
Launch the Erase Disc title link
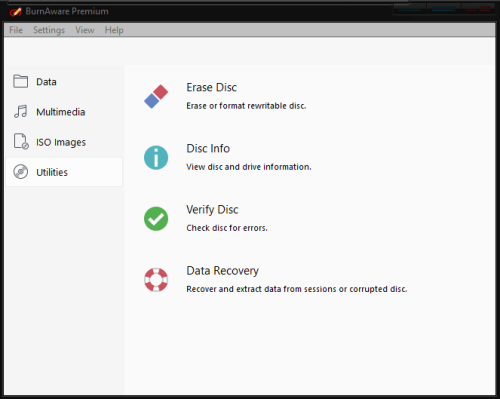click(x=212, y=87)
